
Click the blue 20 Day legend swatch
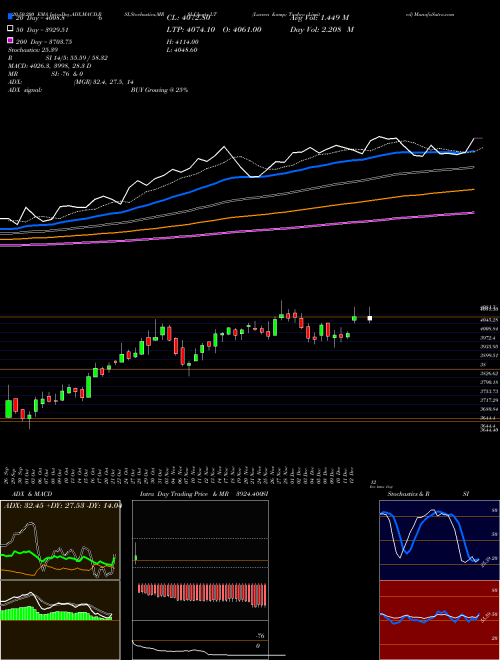click(x=10, y=17)
